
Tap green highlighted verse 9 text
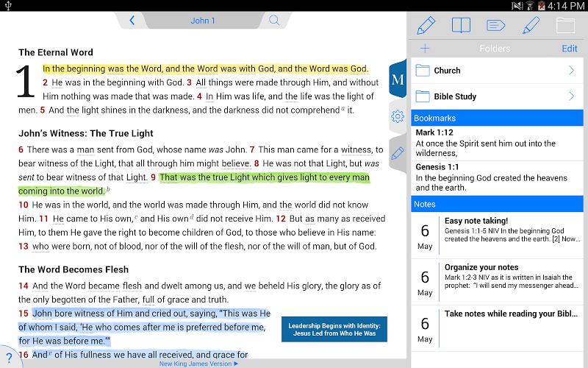[265, 177]
